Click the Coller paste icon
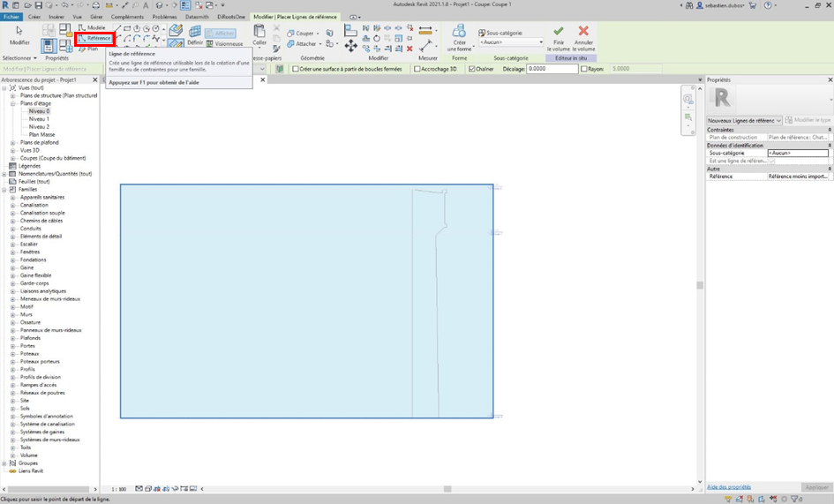Viewport: 834px width, 504px height. [x=259, y=34]
